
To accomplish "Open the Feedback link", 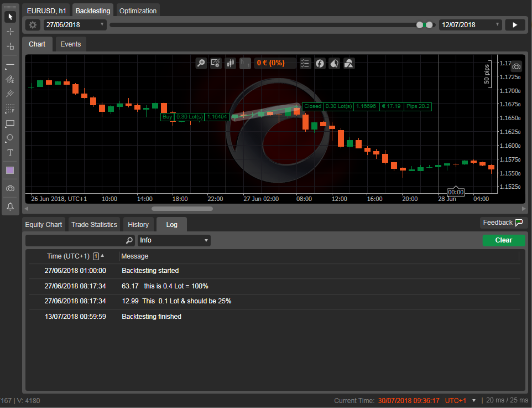I will 503,223.
